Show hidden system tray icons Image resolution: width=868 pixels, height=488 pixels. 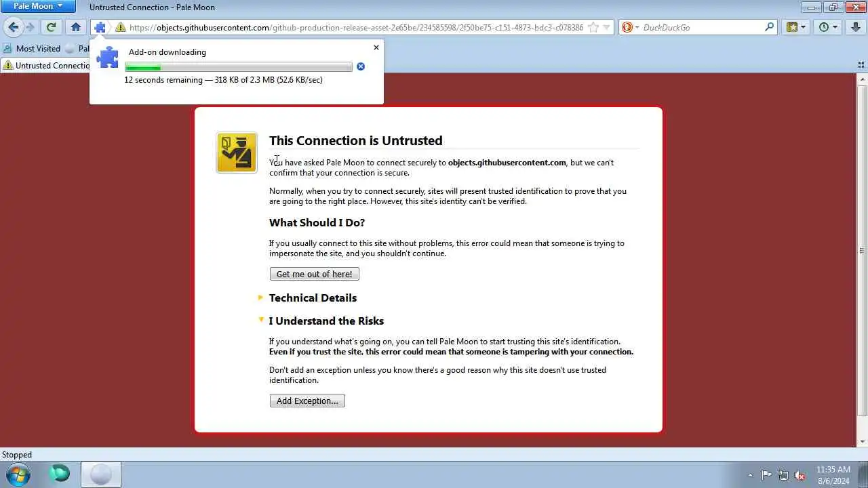[x=750, y=475]
